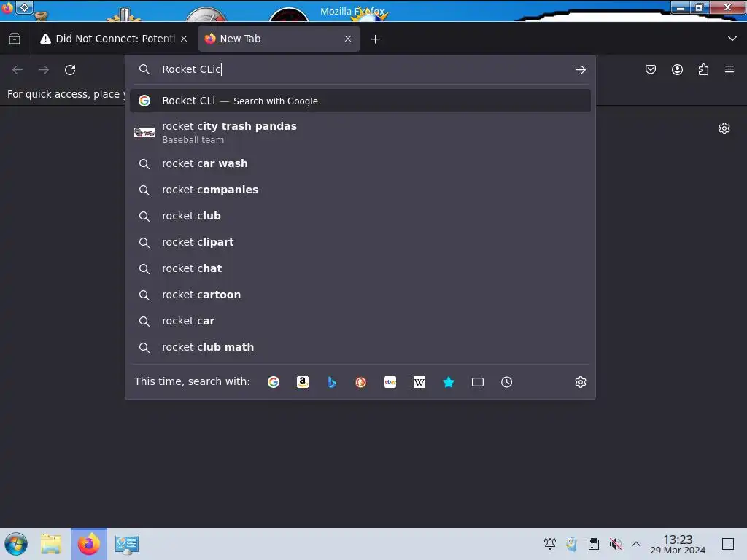Select Rocket CLi Search with Google
The height and width of the screenshot is (560, 747).
(360, 101)
